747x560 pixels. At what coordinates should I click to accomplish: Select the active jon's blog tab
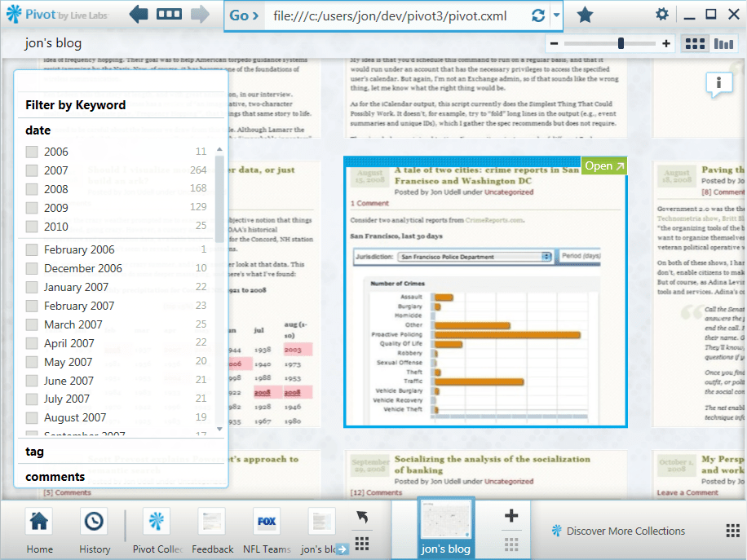(445, 528)
